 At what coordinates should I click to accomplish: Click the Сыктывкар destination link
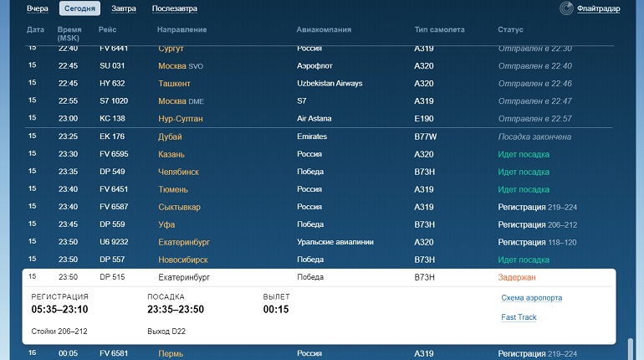[179, 207]
